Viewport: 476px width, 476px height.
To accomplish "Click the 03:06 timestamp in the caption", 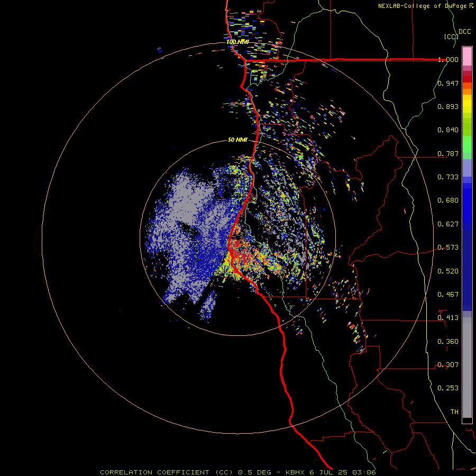I will pyautogui.click(x=364, y=472).
